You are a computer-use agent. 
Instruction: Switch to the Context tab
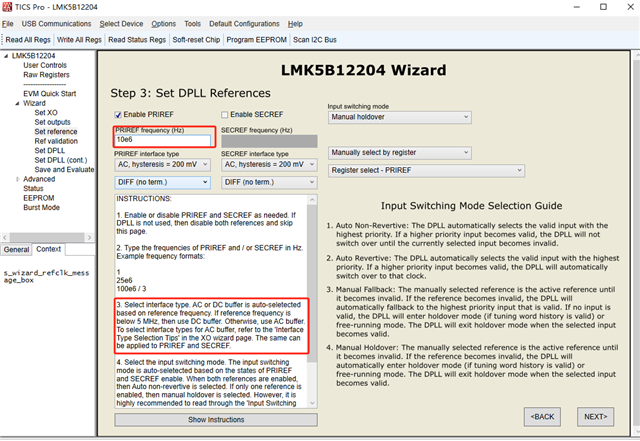pyautogui.click(x=48, y=249)
